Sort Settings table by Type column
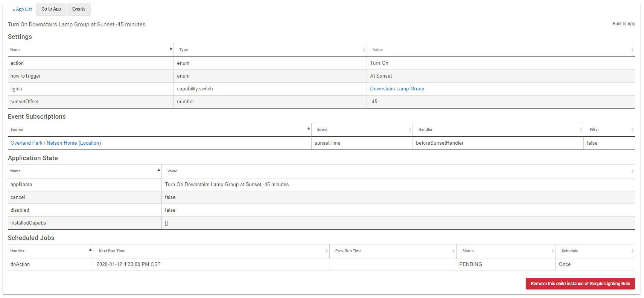The height and width of the screenshot is (298, 644). point(270,50)
